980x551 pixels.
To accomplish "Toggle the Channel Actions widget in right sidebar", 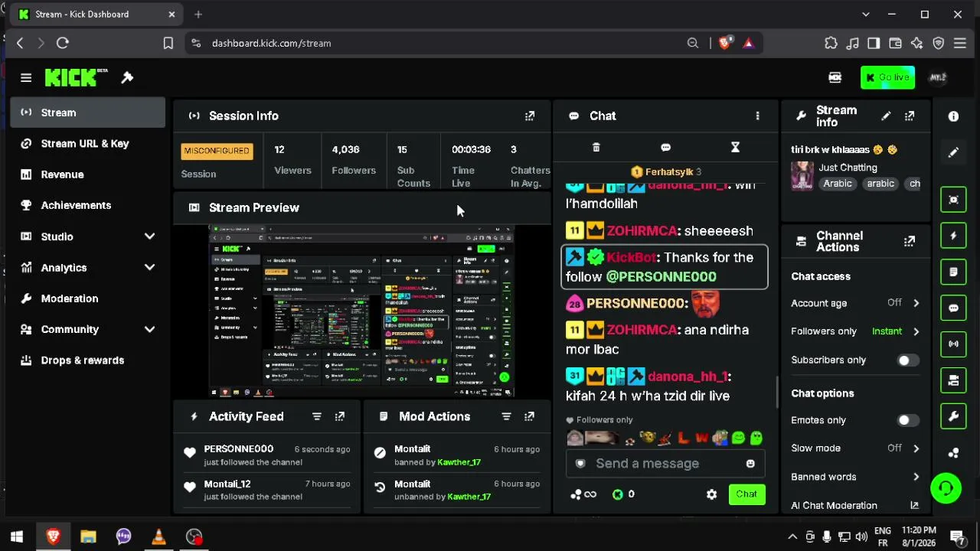I will coord(953,380).
